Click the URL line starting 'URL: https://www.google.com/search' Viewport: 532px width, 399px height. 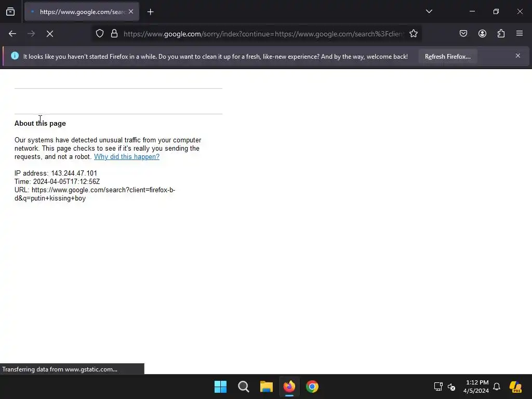coord(95,194)
